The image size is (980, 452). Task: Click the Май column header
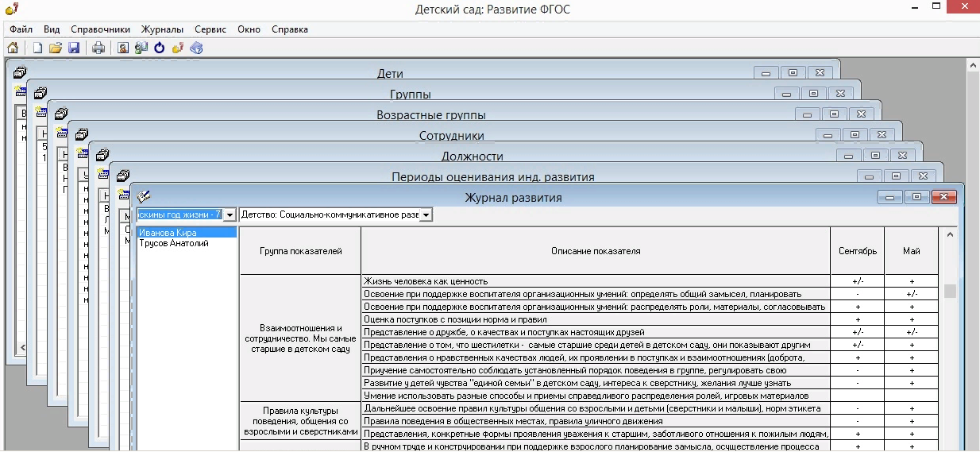coord(911,251)
